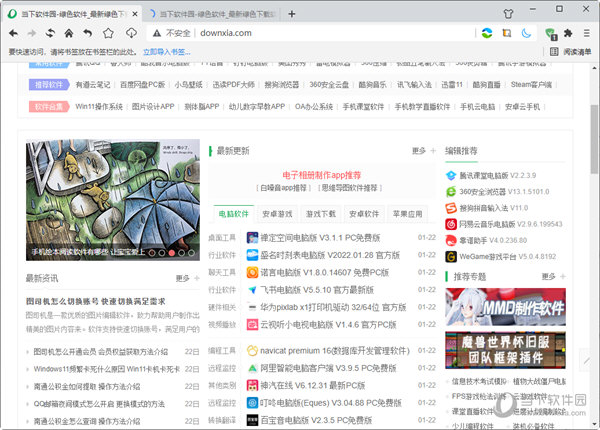This screenshot has width=600, height=430.
Task: Switch to the second loading tab
Action: pos(212,14)
